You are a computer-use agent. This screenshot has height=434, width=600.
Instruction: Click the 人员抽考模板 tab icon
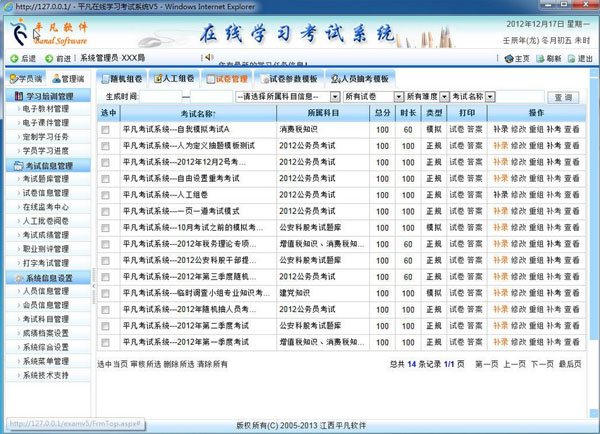[336, 79]
